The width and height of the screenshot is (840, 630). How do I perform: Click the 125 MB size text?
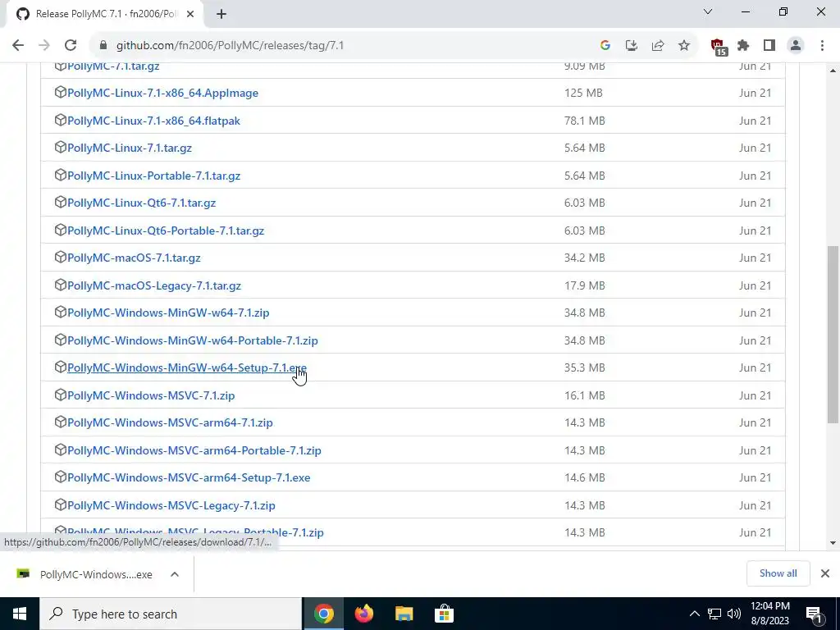[583, 94]
